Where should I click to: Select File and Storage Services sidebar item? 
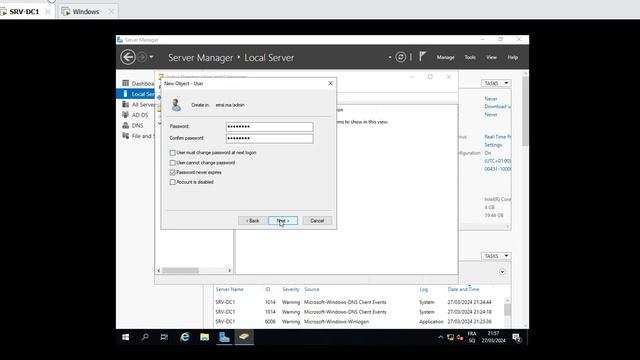[138, 136]
